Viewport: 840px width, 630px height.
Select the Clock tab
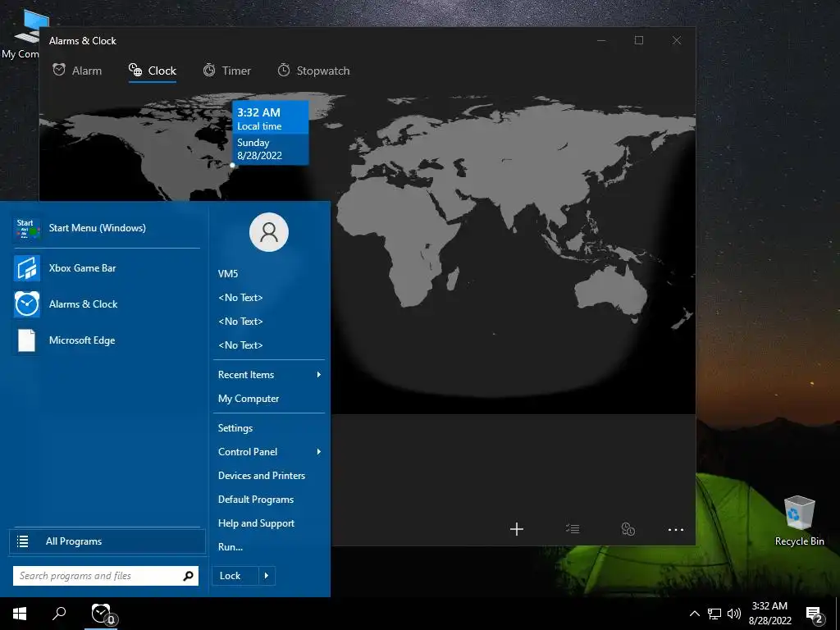tap(153, 71)
